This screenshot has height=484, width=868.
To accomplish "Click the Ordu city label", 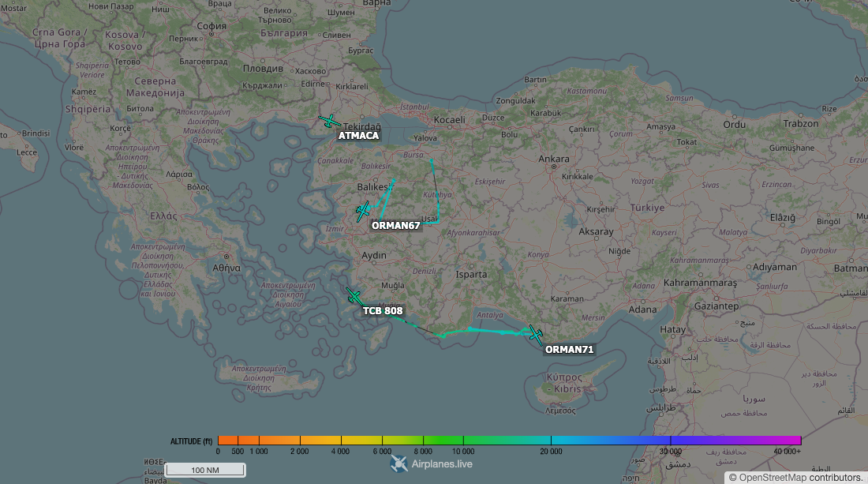I will coord(735,125).
